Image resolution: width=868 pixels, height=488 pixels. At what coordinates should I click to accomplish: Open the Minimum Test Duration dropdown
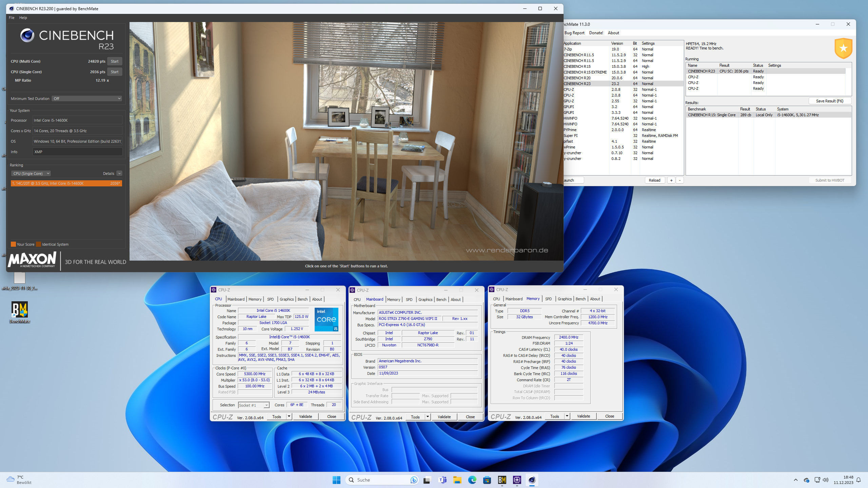[x=87, y=98]
